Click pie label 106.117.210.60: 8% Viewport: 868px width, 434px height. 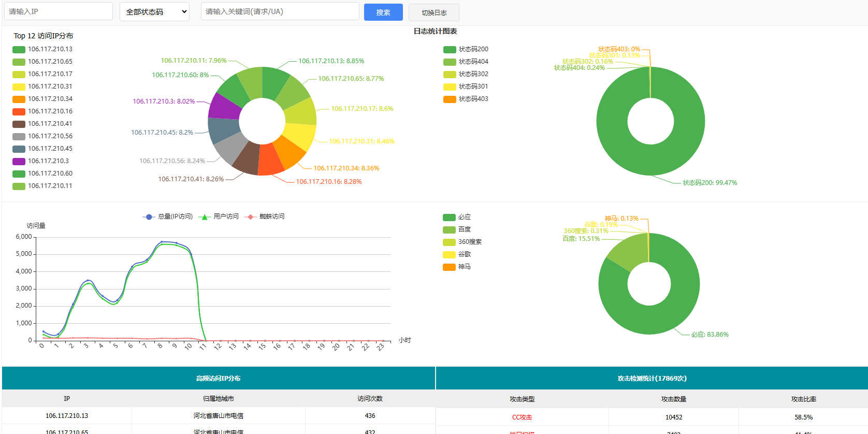180,75
